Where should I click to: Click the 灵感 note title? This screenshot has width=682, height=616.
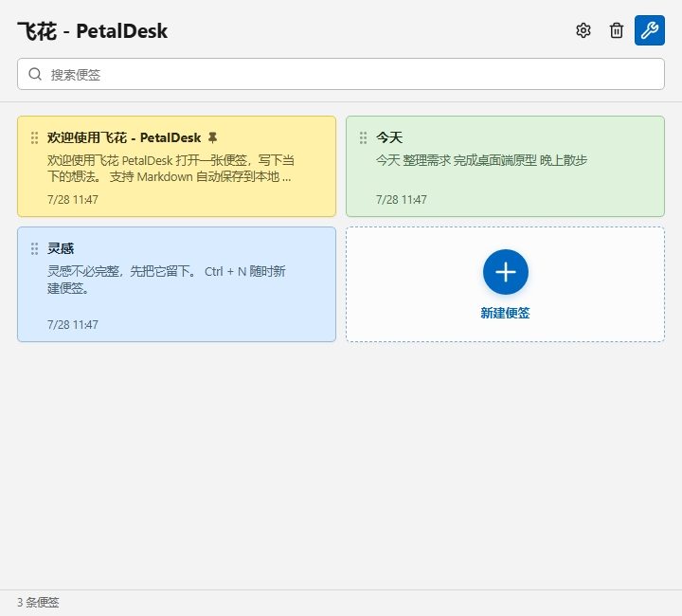click(x=61, y=249)
